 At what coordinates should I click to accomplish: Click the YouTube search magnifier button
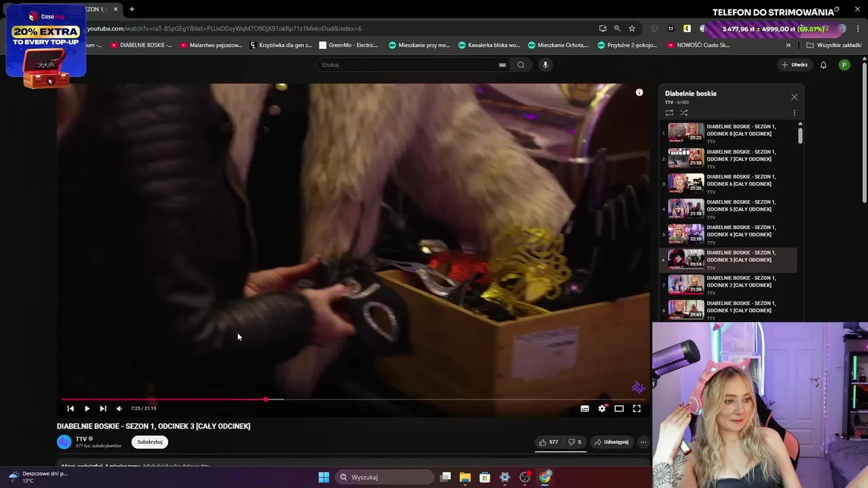[x=521, y=65]
